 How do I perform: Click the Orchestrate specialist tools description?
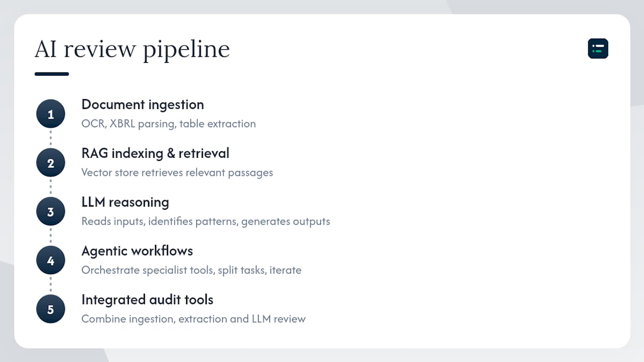tap(192, 270)
